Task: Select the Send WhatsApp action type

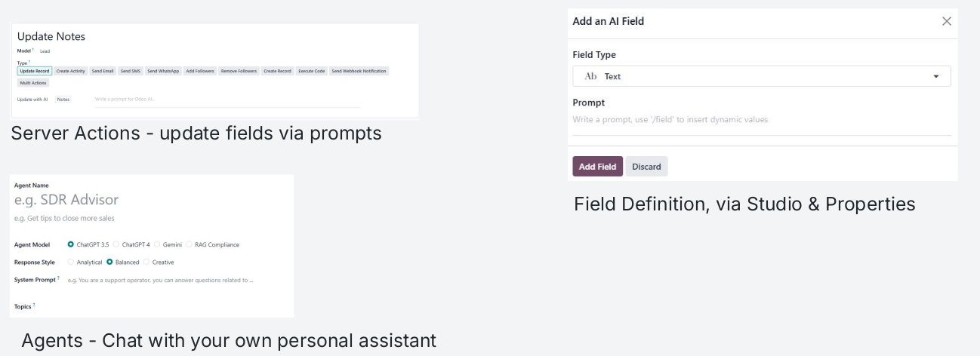Action: [x=163, y=71]
